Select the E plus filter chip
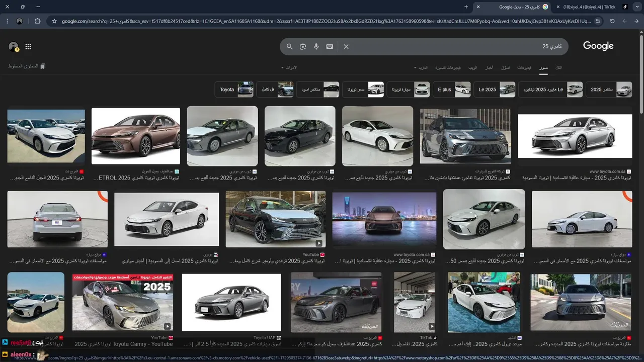Image resolution: width=644 pixels, height=362 pixels. coord(451,89)
